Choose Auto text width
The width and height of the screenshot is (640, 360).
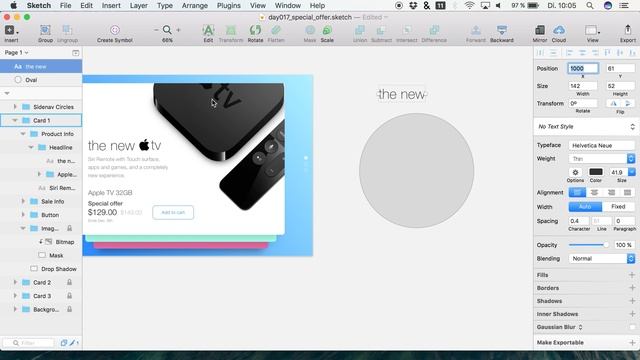click(x=585, y=207)
